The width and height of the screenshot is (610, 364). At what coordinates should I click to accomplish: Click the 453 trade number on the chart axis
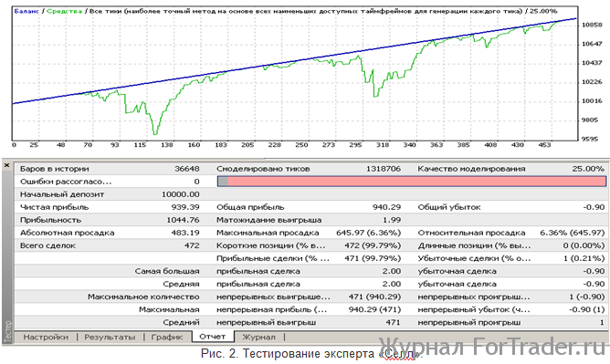coord(544,145)
